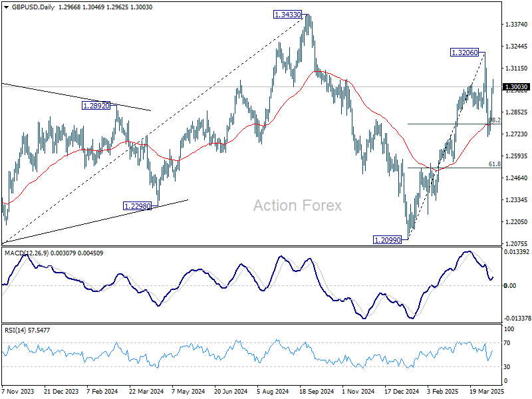Open the GBPUSD symbol dropdown arrow
Image resolution: width=532 pixels, height=399 pixels.
(x=6, y=7)
